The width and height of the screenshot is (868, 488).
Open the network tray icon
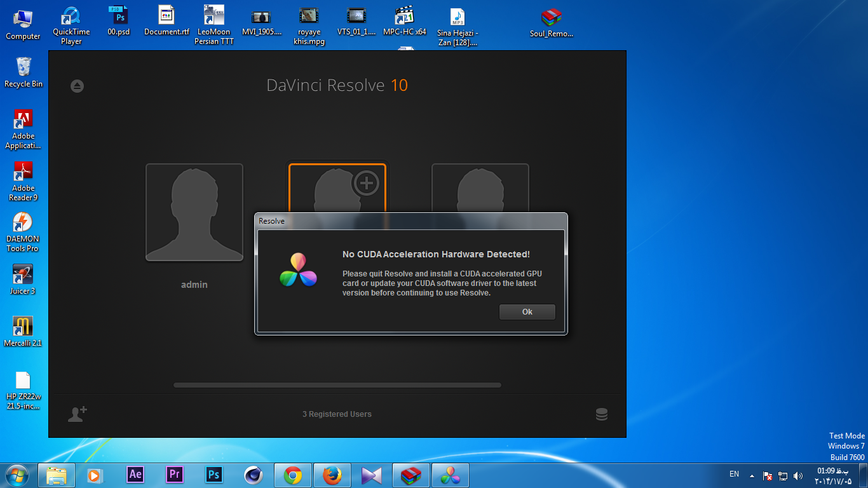[x=783, y=475]
